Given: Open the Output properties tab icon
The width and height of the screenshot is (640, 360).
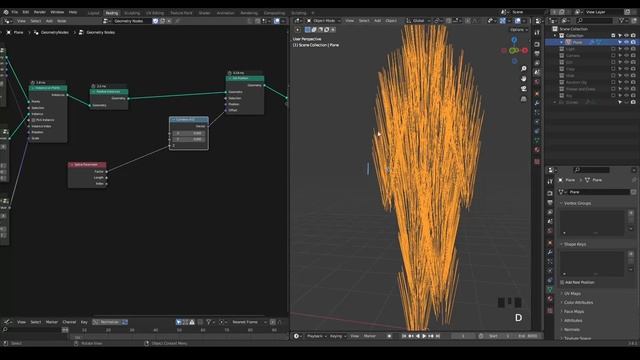Looking at the screenshot, I should point(550,202).
